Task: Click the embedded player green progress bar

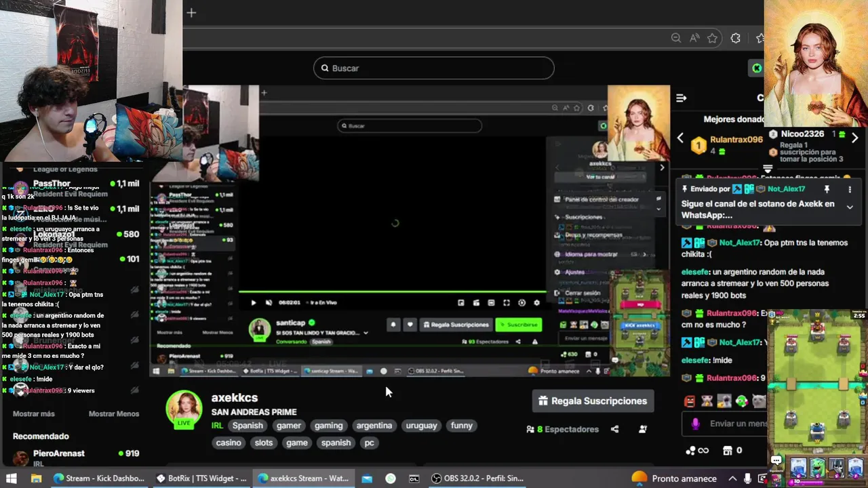Action: click(392, 292)
